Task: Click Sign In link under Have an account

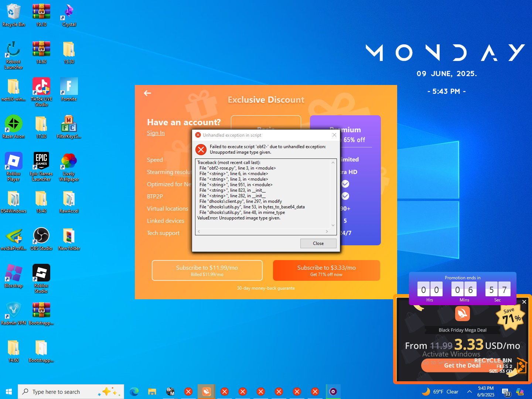Action: tap(156, 133)
